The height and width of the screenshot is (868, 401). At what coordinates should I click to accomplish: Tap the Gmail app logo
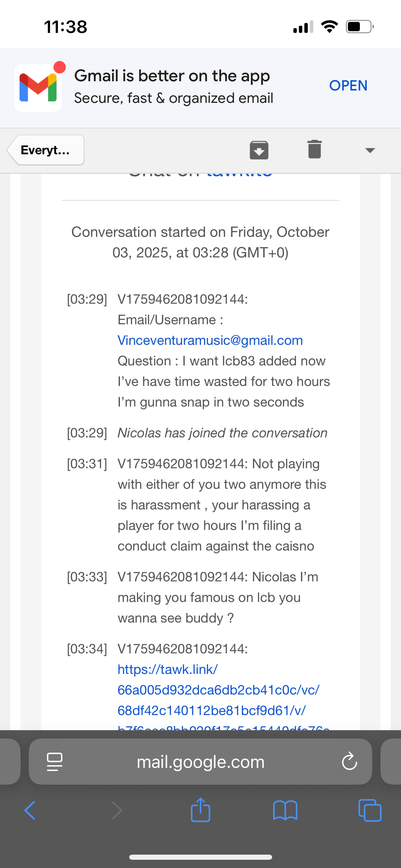pyautogui.click(x=38, y=88)
